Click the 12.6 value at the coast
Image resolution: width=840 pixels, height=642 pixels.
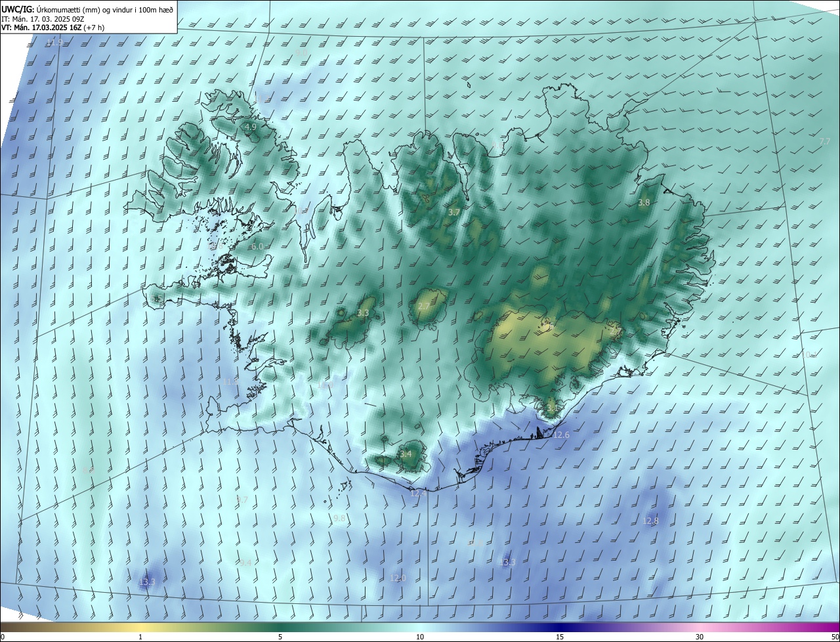(562, 435)
